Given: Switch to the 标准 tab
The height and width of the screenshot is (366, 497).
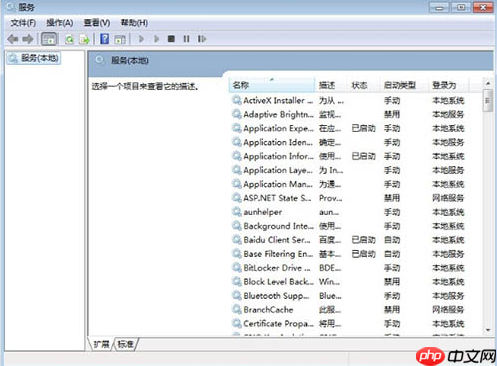Looking at the screenshot, I should pos(126,344).
